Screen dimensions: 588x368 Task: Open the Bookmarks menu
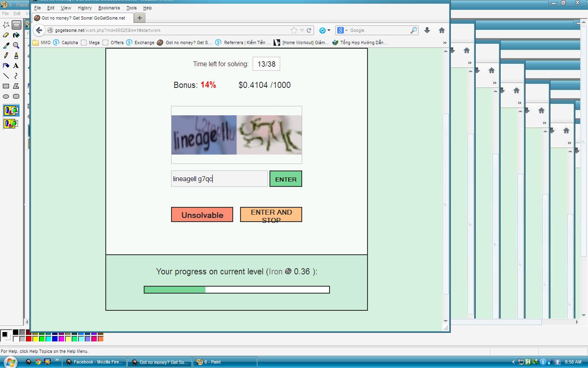point(109,8)
